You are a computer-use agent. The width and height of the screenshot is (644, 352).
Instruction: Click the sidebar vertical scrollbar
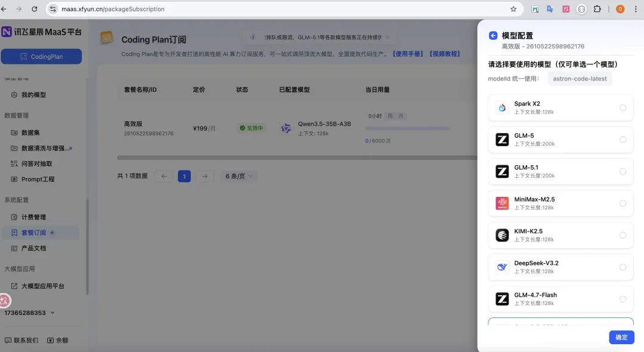pos(87,246)
